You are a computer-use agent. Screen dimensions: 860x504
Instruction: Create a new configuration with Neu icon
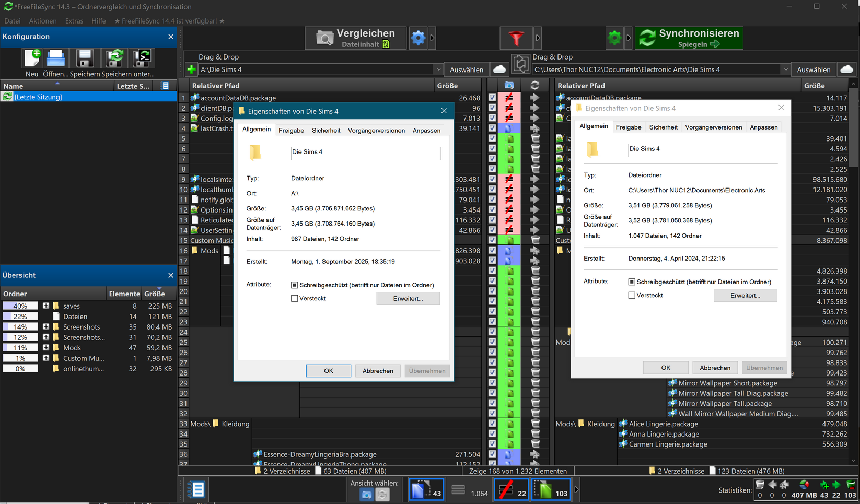tap(32, 58)
